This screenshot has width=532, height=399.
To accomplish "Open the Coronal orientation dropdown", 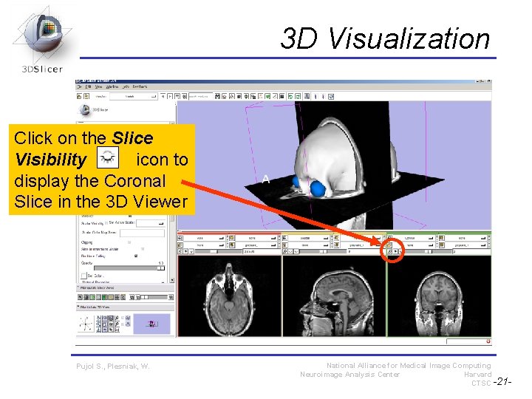I will click(x=414, y=238).
